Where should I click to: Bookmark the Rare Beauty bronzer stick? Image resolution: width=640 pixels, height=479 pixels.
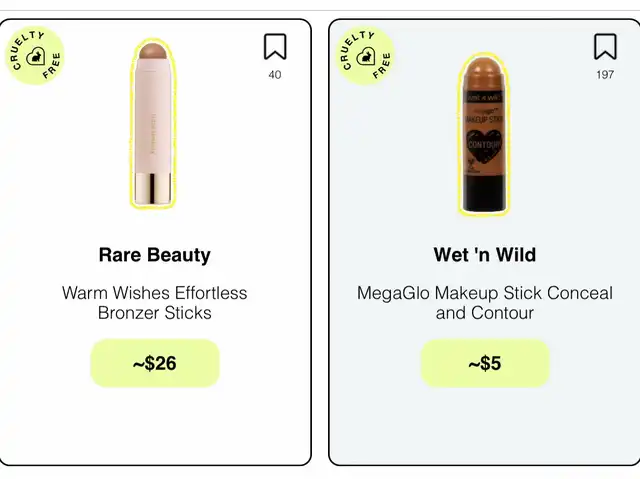tap(275, 47)
